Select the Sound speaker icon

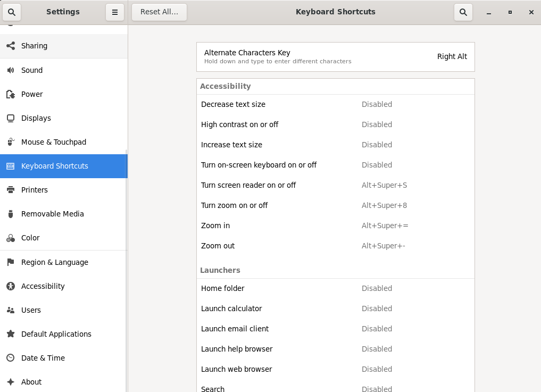click(x=11, y=70)
